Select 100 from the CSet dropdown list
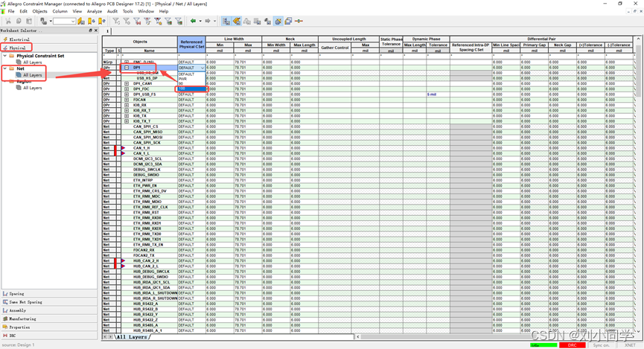The width and height of the screenshot is (644, 349). point(182,89)
